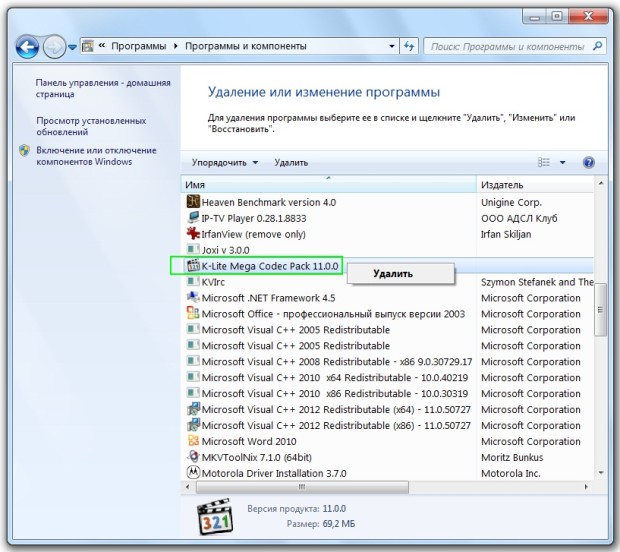Viewport: 620px width, 552px height.
Task: Click the forward navigation arrow button
Action: coord(54,47)
